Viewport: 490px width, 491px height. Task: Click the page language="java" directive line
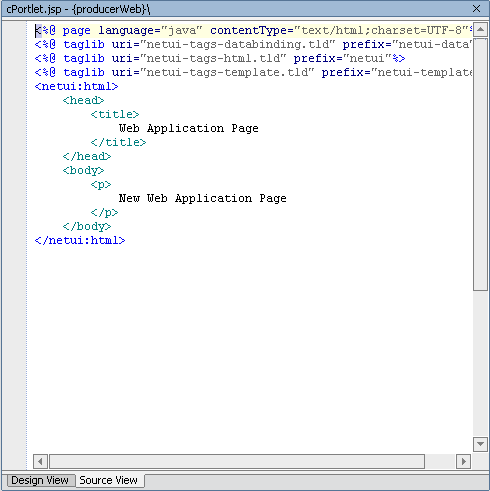(x=253, y=30)
